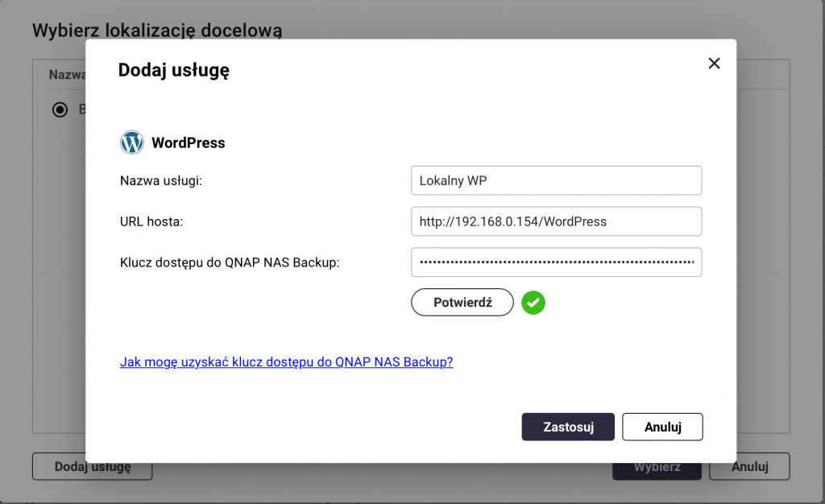Click the WordPress logo icon
825x504 pixels.
131,143
